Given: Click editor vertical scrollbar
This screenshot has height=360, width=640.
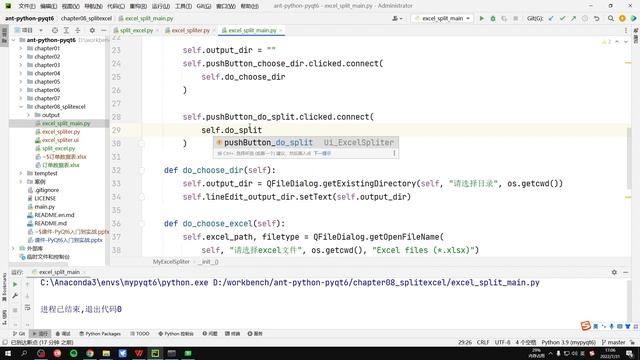Looking at the screenshot, I should click(629, 157).
